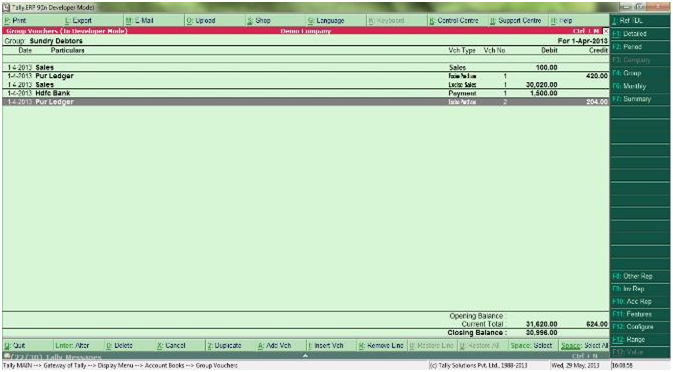Image resolution: width=673 pixels, height=372 pixels.
Task: Select the Hdfc Bank payment row
Action: [306, 93]
